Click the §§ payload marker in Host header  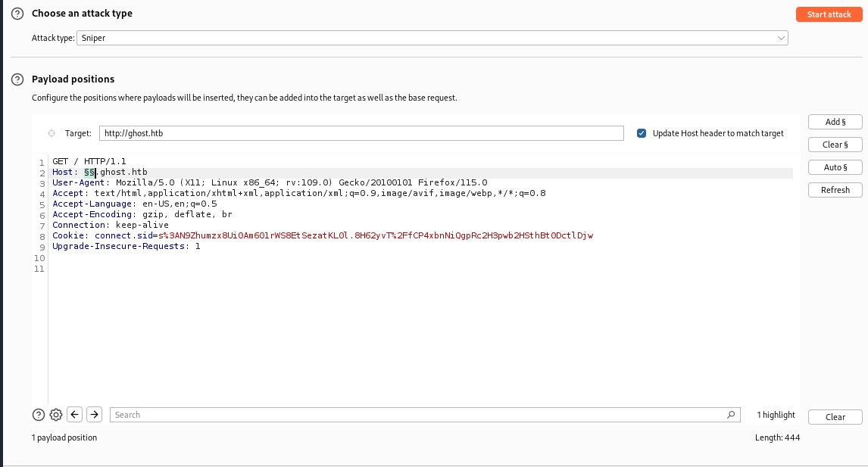pos(89,172)
